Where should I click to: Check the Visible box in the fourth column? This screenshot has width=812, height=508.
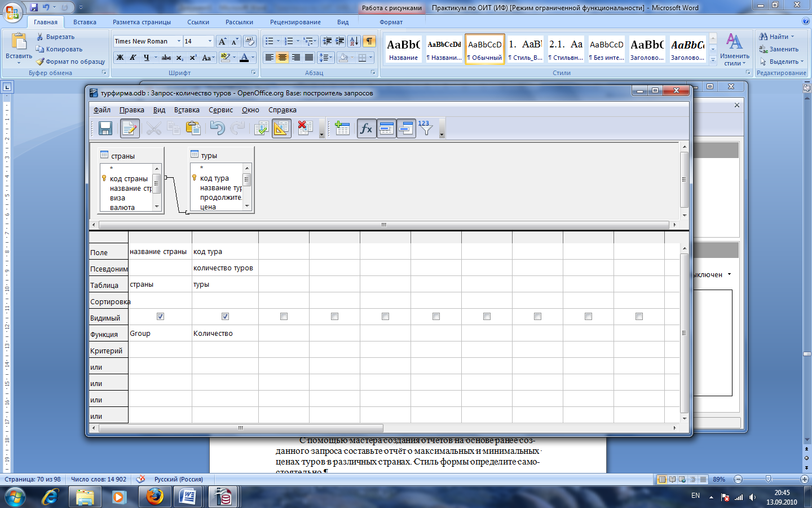tap(334, 317)
